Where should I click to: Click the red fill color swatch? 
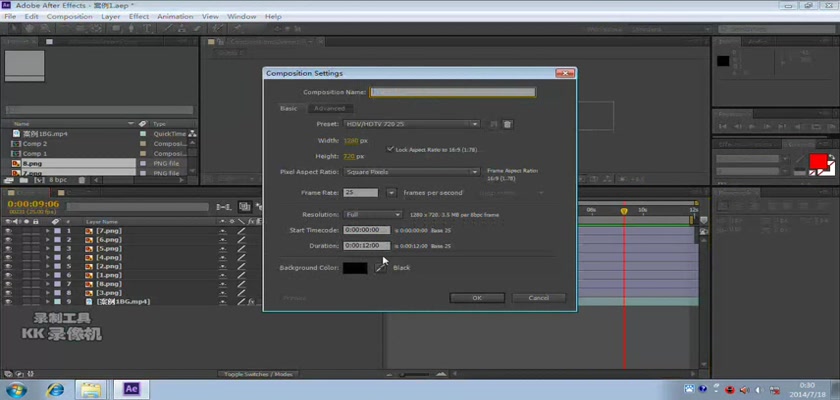818,161
